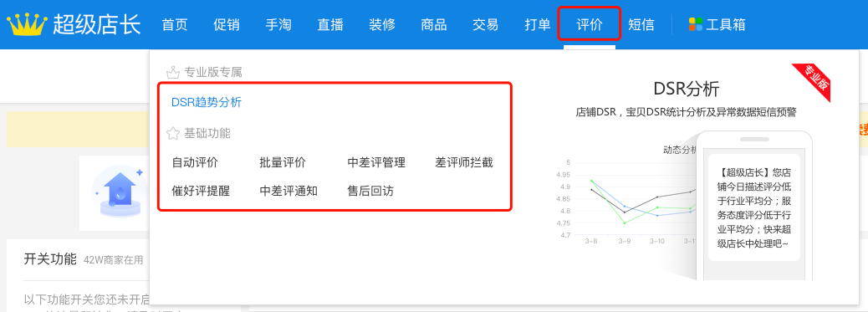Viewport: 868px width, 312px height.
Task: Open the 短信 navigation menu
Action: (x=641, y=24)
